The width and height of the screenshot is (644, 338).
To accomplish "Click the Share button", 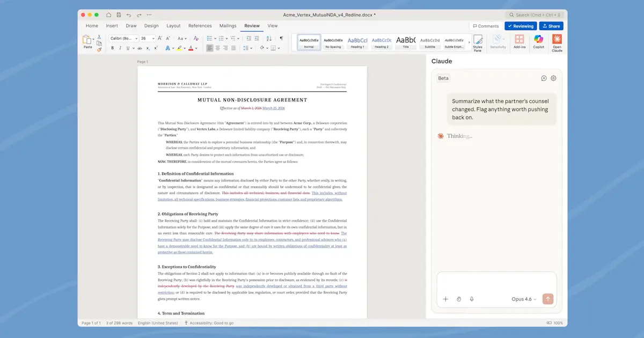I will (x=551, y=26).
